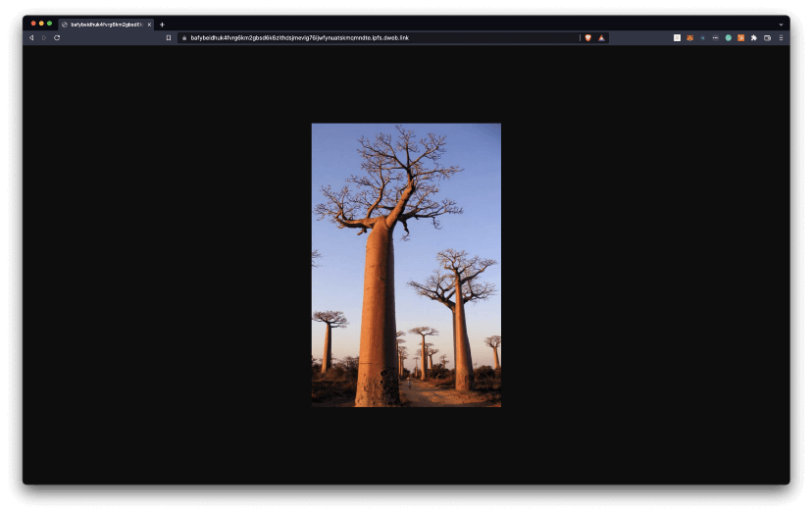812x514 pixels.
Task: Bookmark this page with the bookmark icon
Action: coord(169,37)
